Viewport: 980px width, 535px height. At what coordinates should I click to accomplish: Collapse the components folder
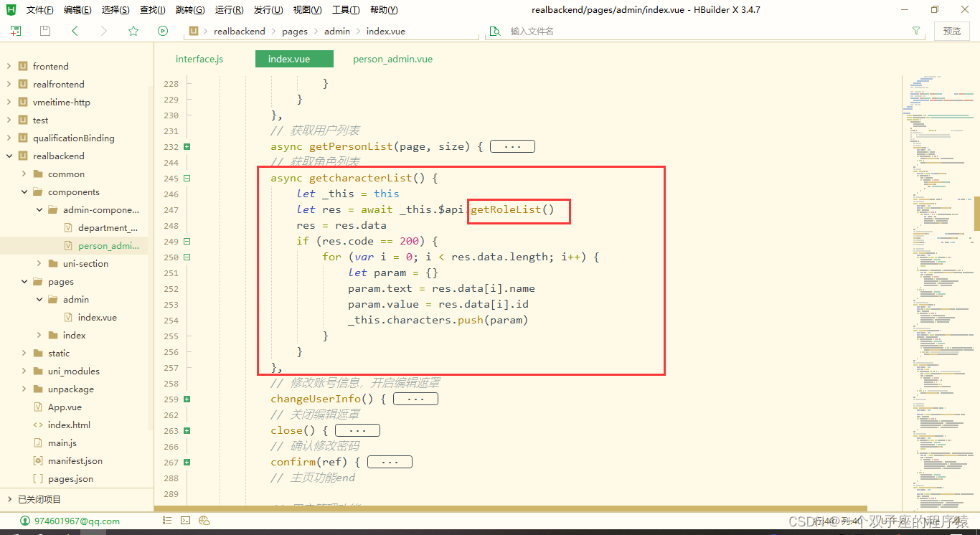tap(24, 191)
